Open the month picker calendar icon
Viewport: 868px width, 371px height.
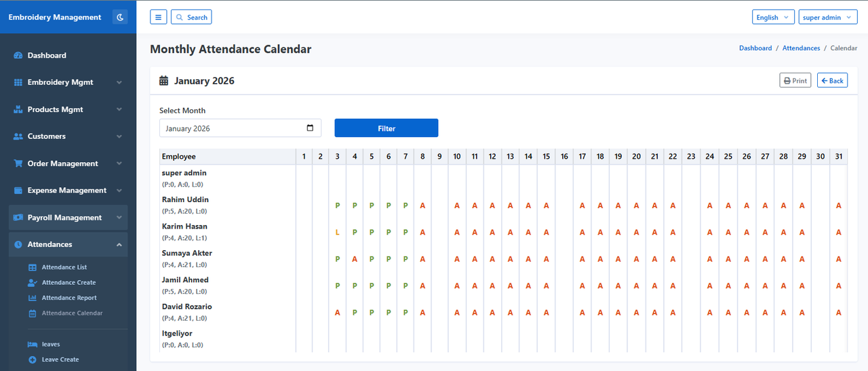click(x=310, y=128)
